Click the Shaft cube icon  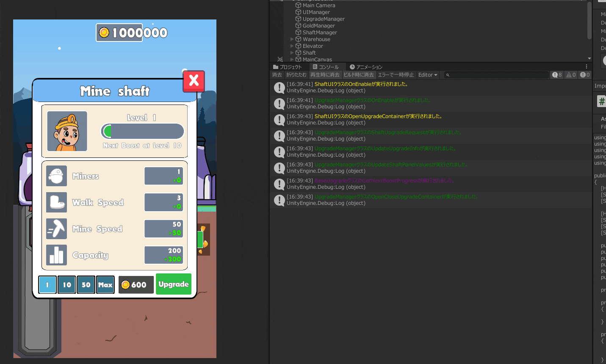298,53
